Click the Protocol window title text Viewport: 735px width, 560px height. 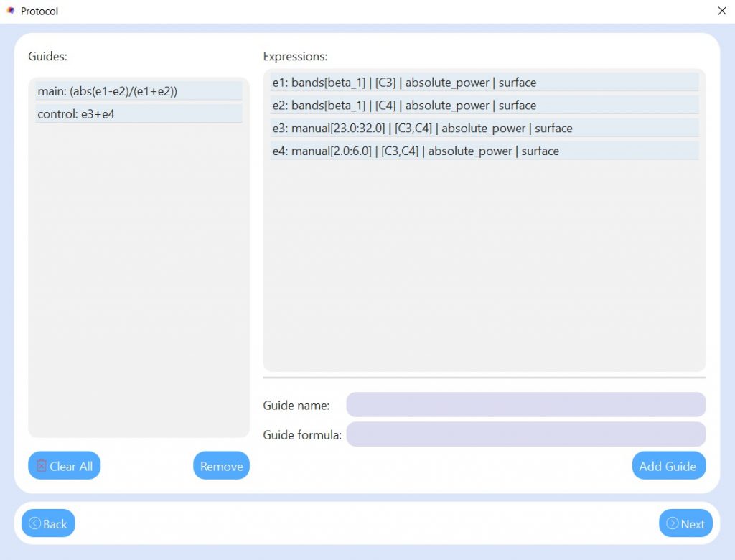click(39, 11)
